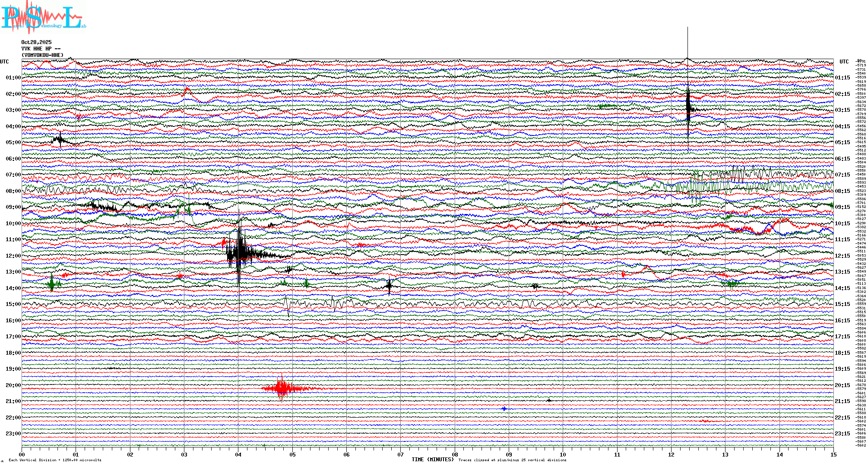This screenshot has width=868, height=466.
Task: Click the right UTC axis label
Action: click(x=844, y=62)
